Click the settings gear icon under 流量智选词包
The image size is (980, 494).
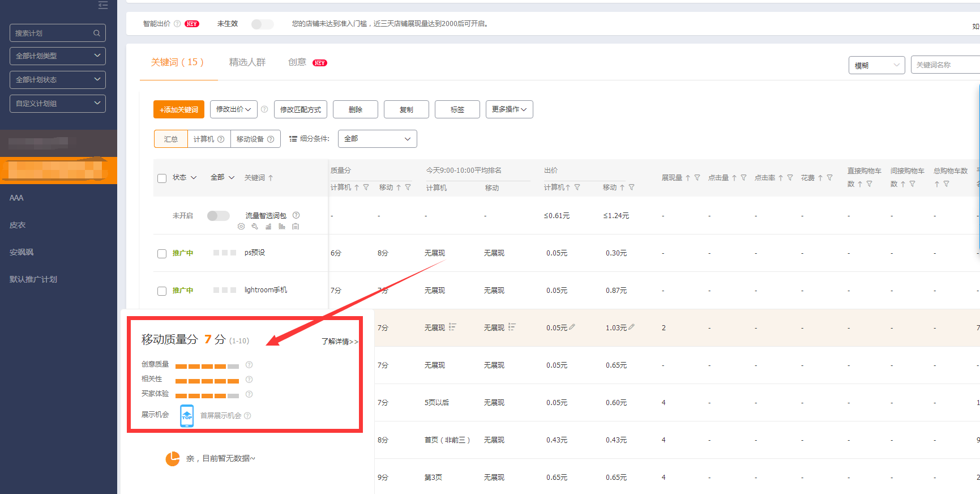click(241, 227)
